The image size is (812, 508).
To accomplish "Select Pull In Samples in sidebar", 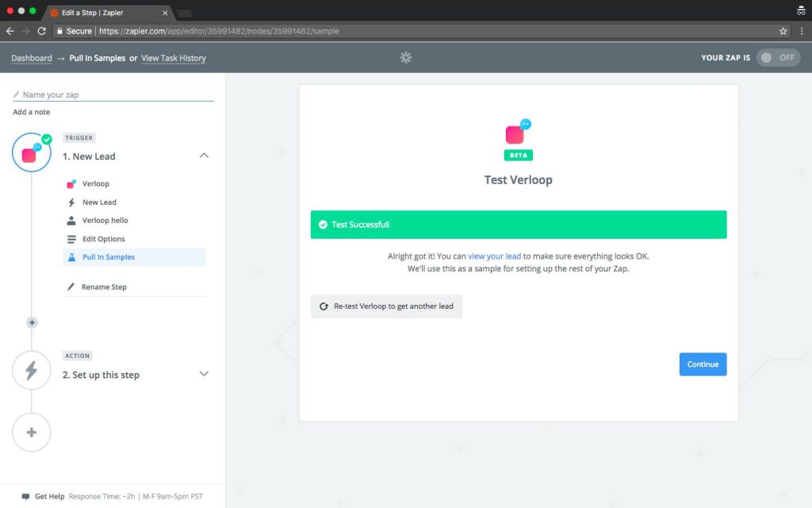I will click(134, 257).
